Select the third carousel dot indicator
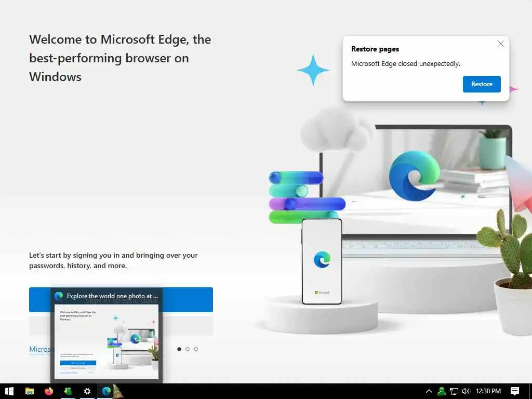Image resolution: width=532 pixels, height=399 pixels. coord(196,349)
